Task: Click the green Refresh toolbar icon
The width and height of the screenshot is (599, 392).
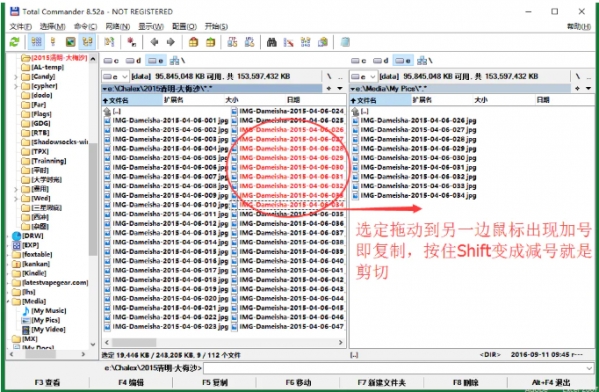Action: coord(15,42)
